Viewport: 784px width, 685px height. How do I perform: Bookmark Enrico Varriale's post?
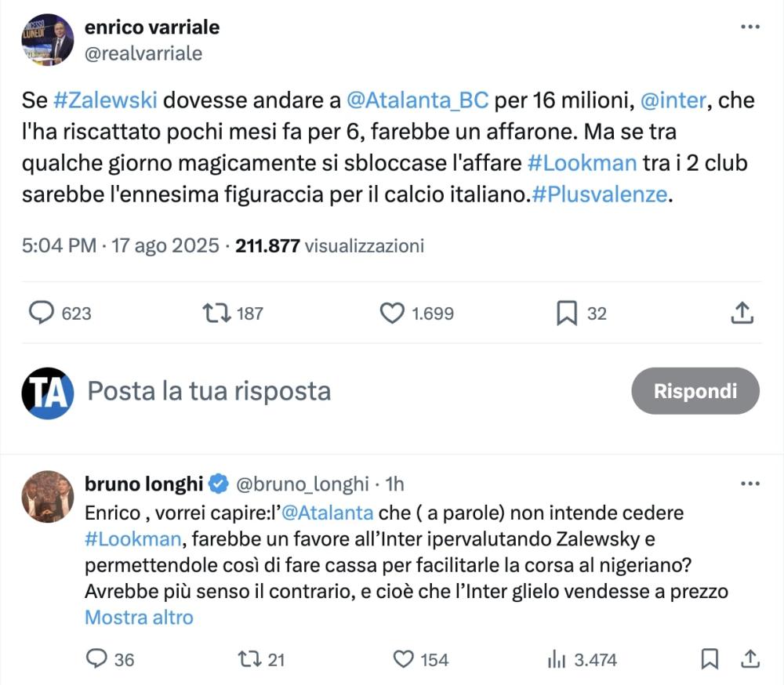click(566, 314)
